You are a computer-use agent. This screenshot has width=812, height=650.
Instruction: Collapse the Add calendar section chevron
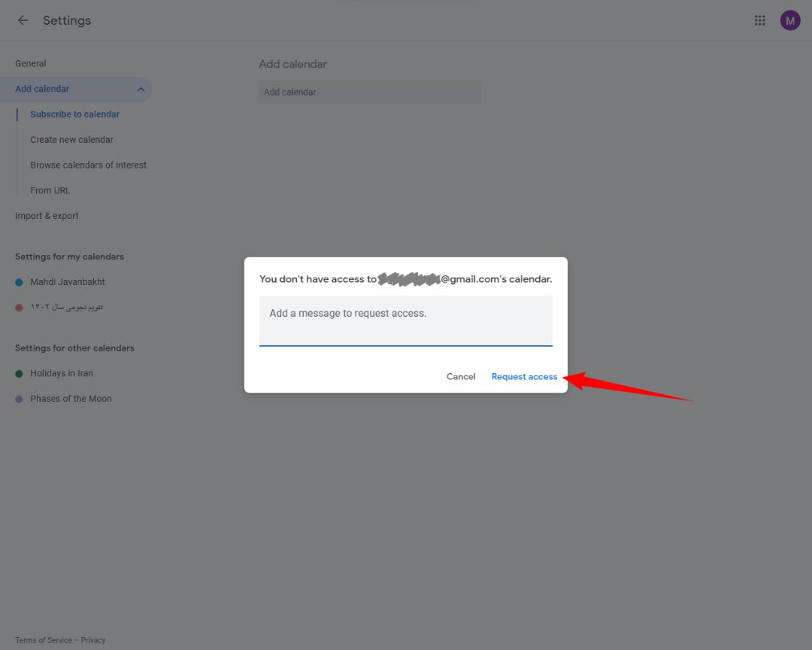[x=141, y=90]
